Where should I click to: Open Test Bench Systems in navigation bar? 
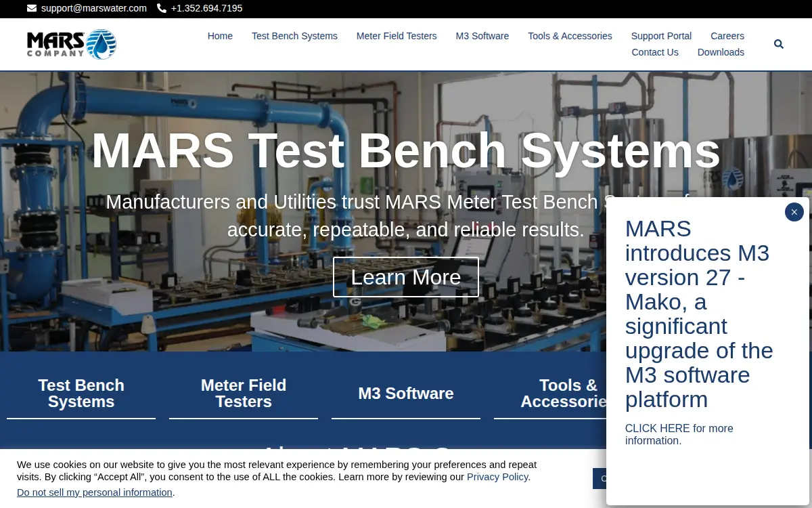[294, 36]
